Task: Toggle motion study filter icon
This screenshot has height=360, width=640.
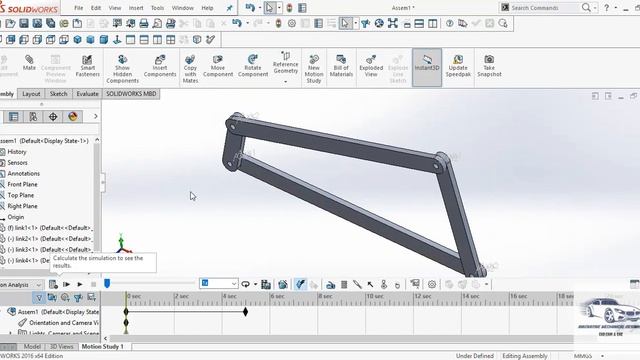Action: [x=39, y=298]
